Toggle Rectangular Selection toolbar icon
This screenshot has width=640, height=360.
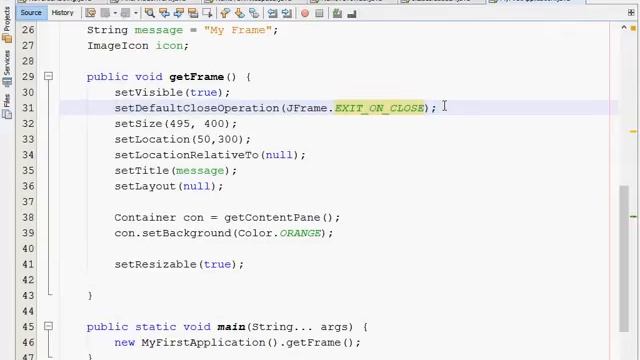pos(207,13)
